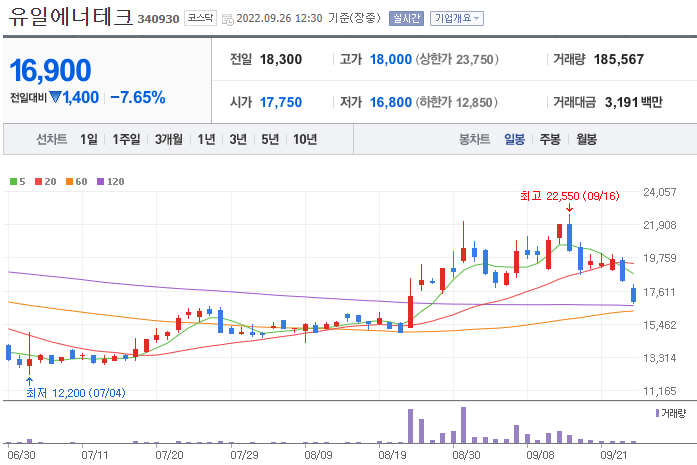Click the 07/20 date label on axis

coord(169,455)
